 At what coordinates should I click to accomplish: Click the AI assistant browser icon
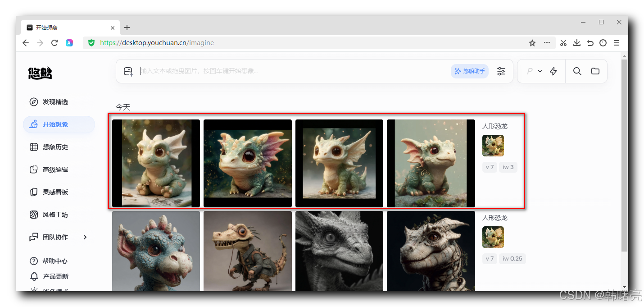point(69,43)
